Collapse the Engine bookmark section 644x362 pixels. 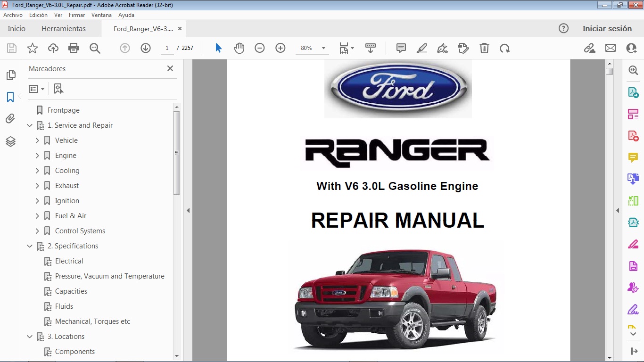click(x=38, y=155)
